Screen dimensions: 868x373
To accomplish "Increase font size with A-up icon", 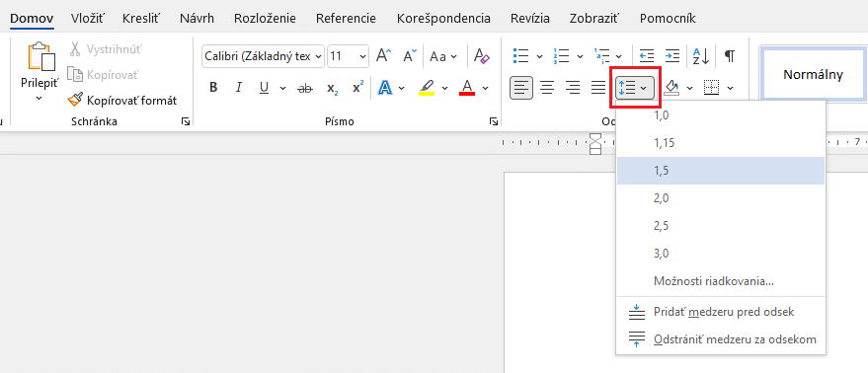I will 383,56.
